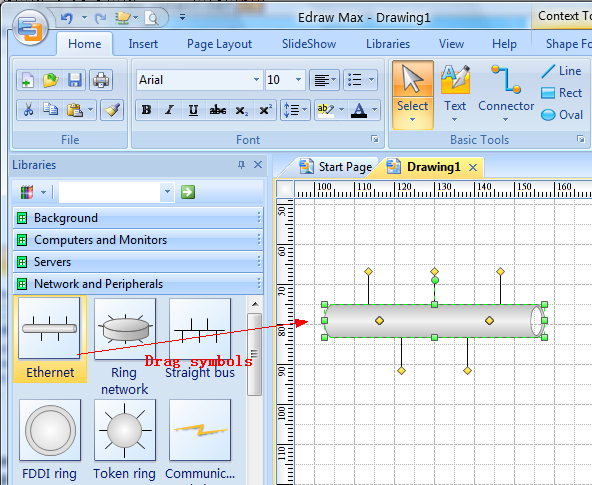Toggle underline formatting
592x485 pixels.
click(x=193, y=110)
